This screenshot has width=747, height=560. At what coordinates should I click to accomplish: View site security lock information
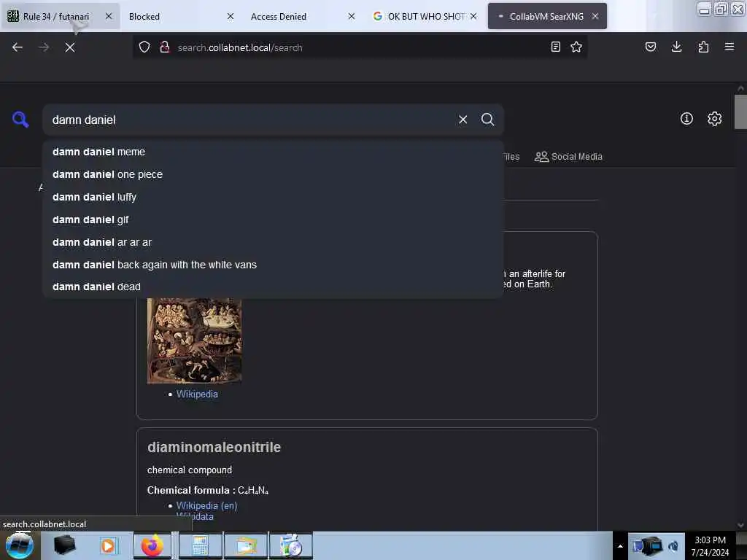pos(165,47)
